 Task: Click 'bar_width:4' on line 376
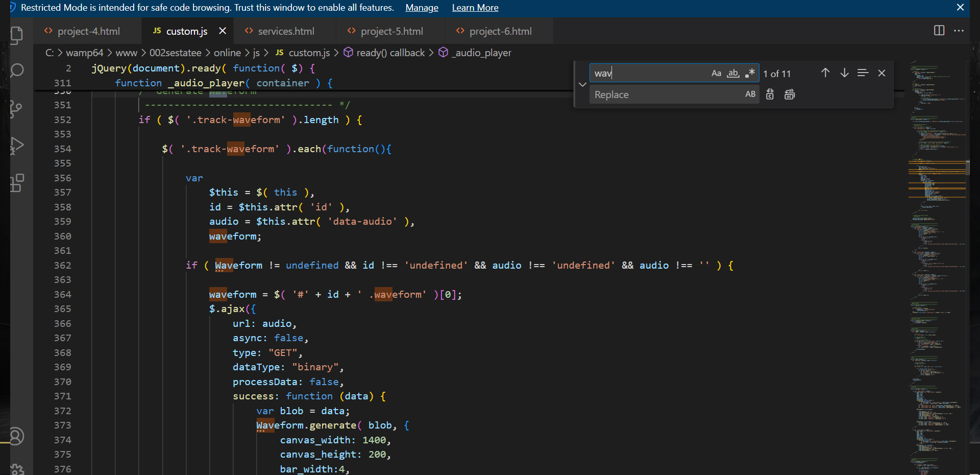(312, 469)
